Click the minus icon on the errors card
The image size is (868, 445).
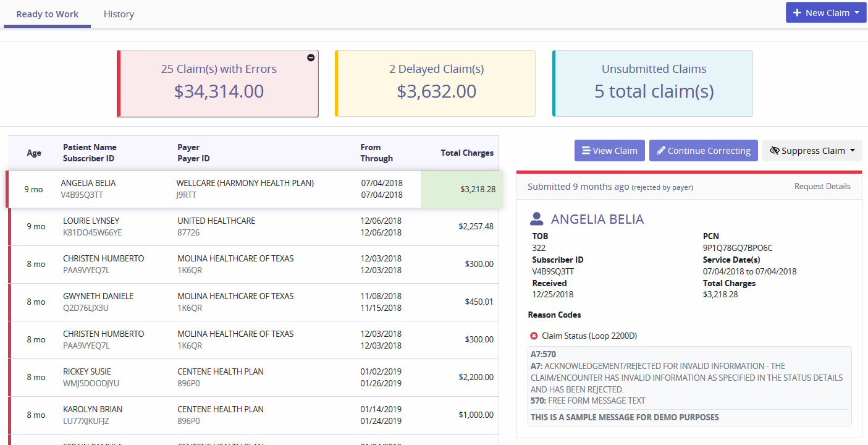coord(311,57)
